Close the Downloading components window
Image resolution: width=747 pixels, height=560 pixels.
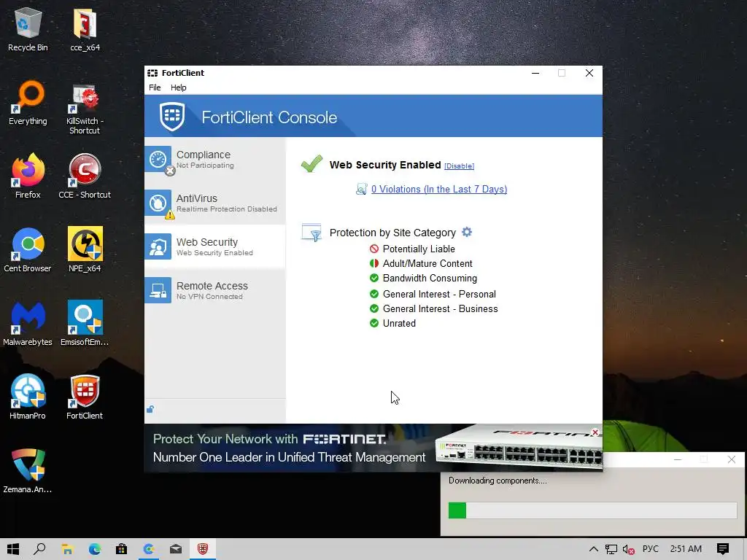(x=732, y=459)
